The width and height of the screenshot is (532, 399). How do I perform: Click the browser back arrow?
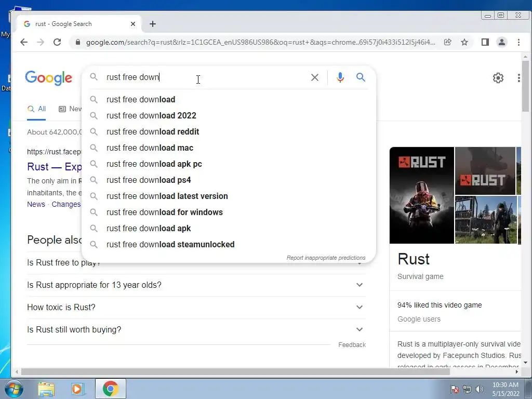24,42
